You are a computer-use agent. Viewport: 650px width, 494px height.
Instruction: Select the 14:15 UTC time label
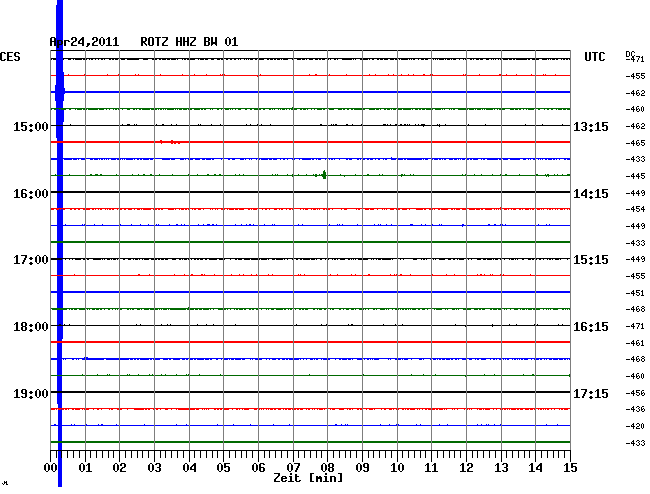(x=591, y=194)
